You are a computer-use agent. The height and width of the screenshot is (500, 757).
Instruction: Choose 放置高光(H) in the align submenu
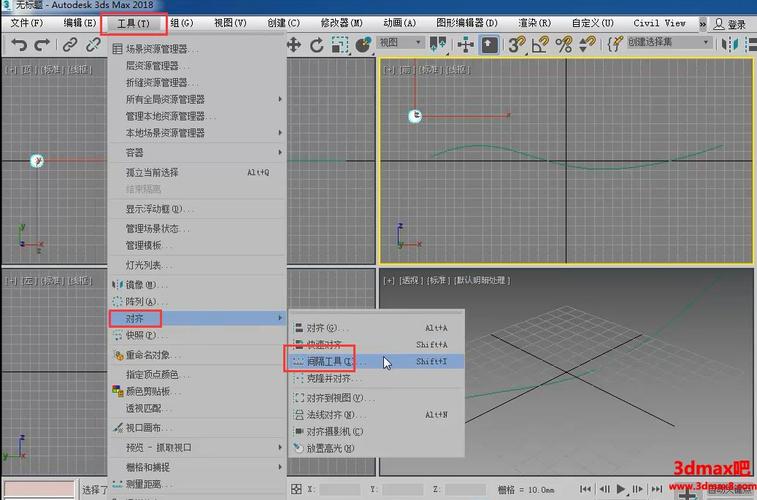click(x=377, y=448)
